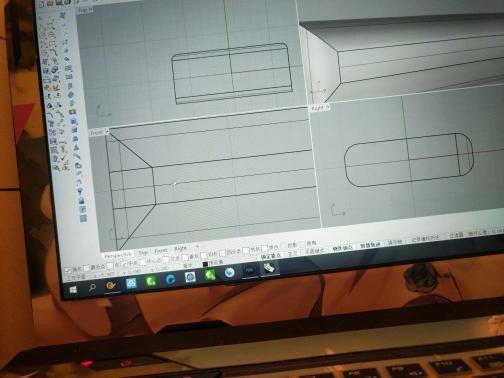Click the black layer color swatch

pyautogui.click(x=205, y=264)
